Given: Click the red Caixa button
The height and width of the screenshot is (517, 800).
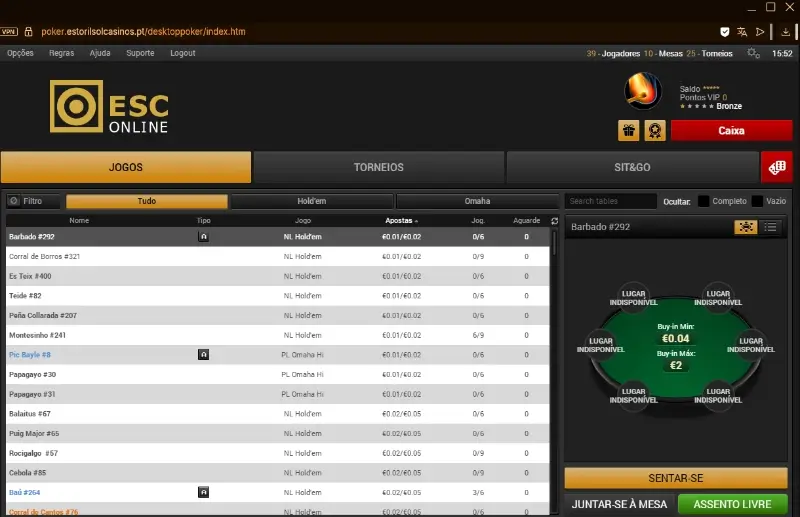Looking at the screenshot, I should (x=731, y=131).
